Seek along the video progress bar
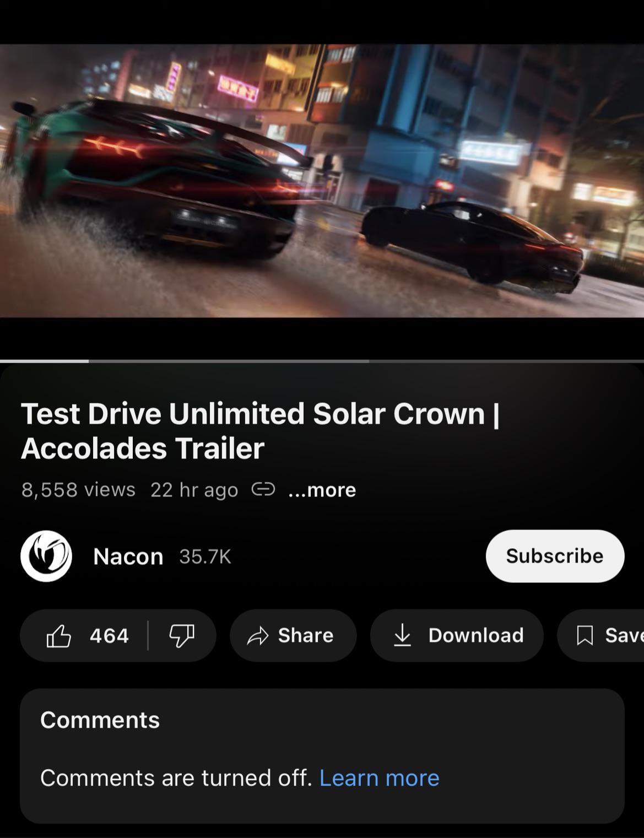This screenshot has width=644, height=838. 322,361
